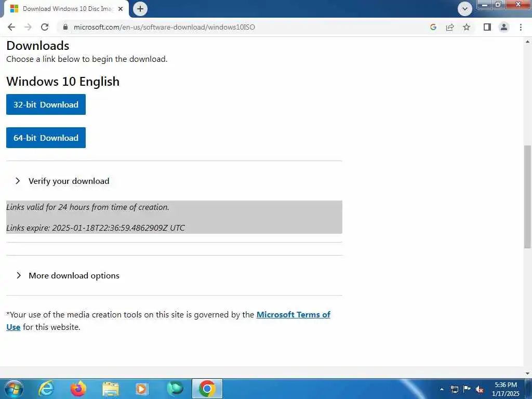Open the tab search dropdown
The image size is (532, 399).
(465, 9)
